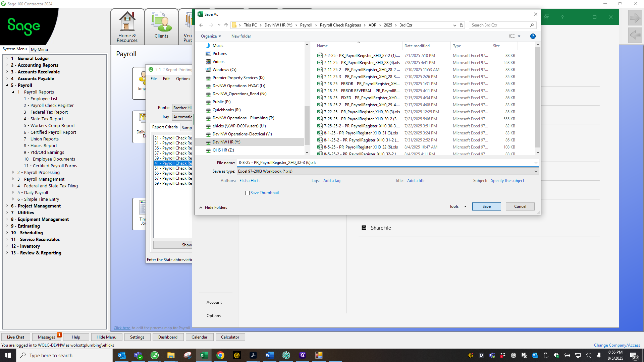
Task: Open OHS HR (Z:) network drive
Action: click(223, 150)
